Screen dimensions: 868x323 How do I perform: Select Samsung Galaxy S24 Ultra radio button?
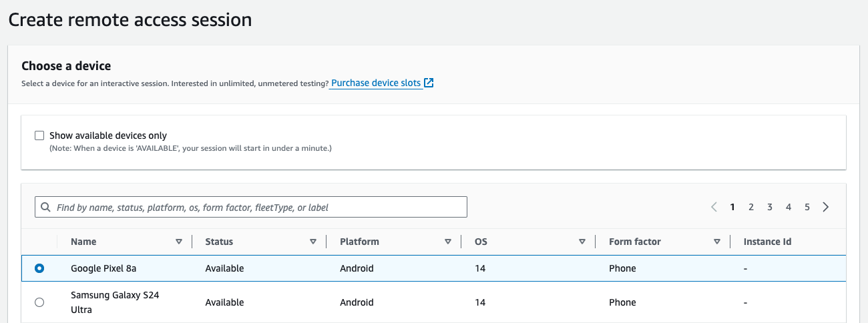pos(39,302)
